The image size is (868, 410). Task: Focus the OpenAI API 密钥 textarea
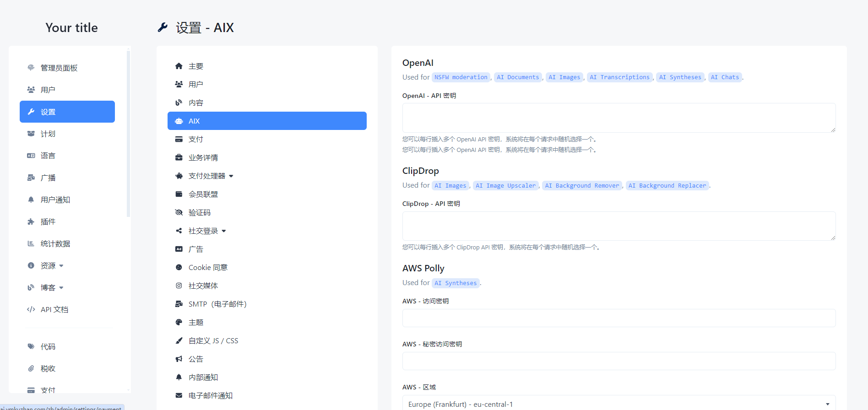pos(619,118)
